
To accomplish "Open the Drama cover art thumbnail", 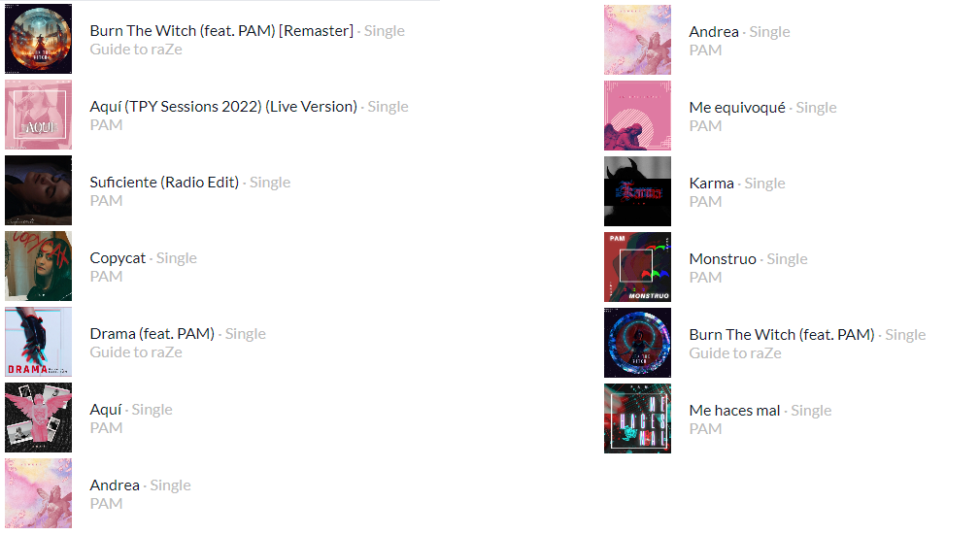I will coord(38,342).
